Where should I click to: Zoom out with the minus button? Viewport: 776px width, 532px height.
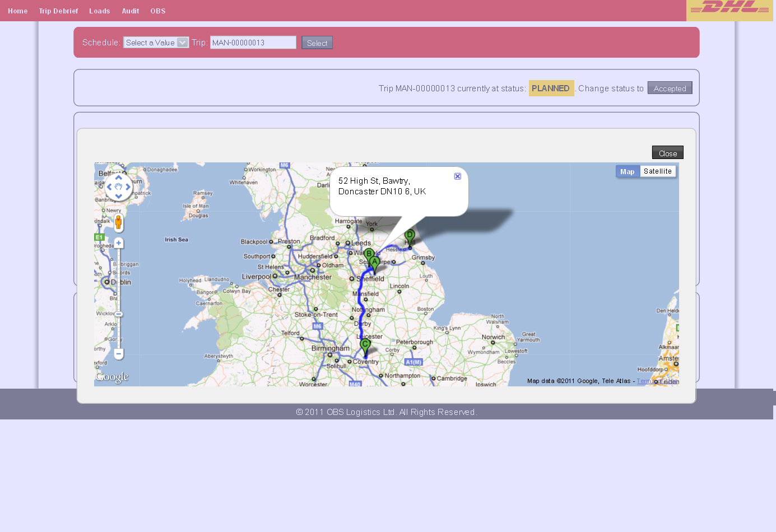tap(119, 354)
